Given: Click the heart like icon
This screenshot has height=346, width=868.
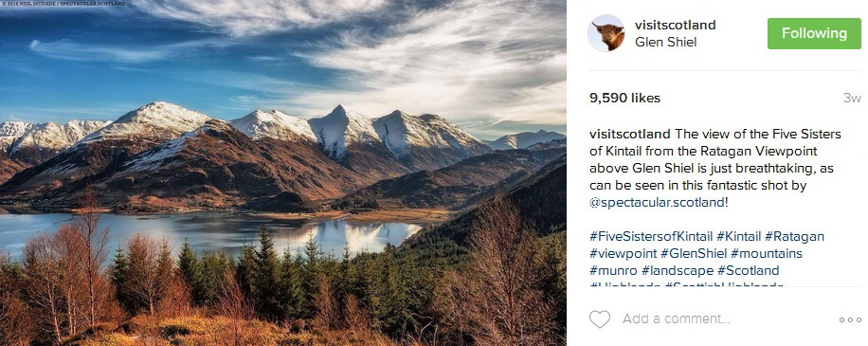Looking at the screenshot, I should tap(600, 319).
